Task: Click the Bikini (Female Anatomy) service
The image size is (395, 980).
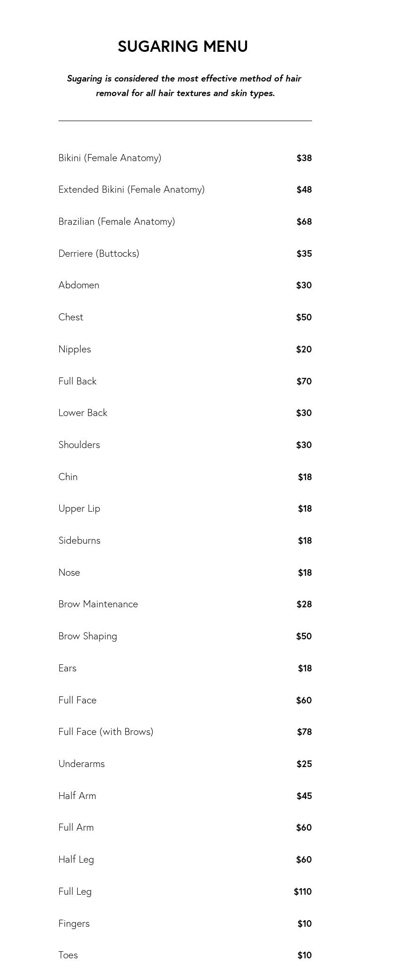Action: [x=110, y=158]
